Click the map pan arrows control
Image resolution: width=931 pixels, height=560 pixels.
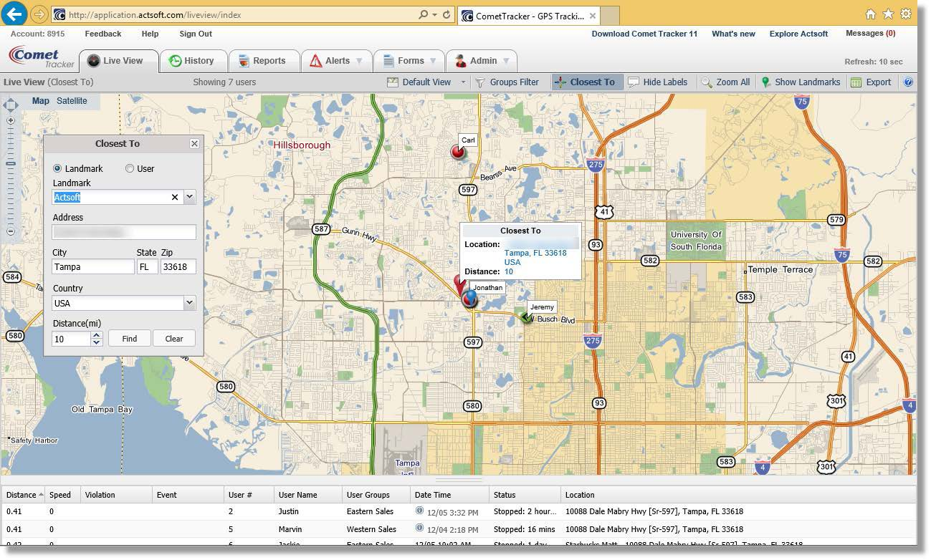pos(10,105)
